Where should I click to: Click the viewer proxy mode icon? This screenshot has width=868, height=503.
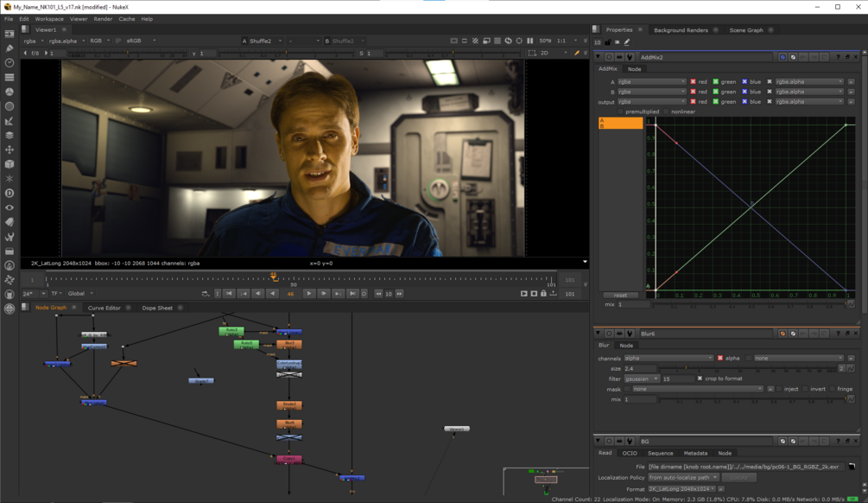[x=486, y=41]
